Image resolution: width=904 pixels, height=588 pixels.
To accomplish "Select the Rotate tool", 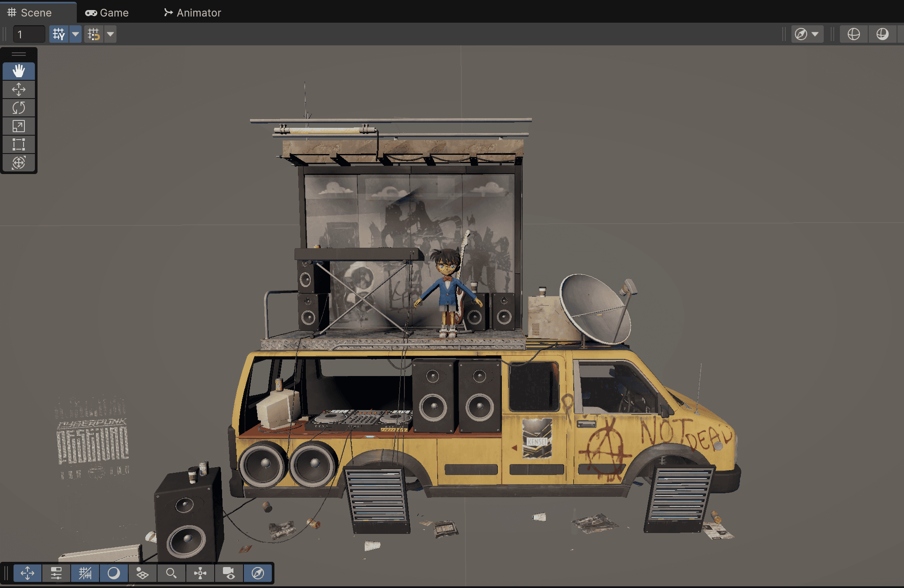I will pos(19,108).
